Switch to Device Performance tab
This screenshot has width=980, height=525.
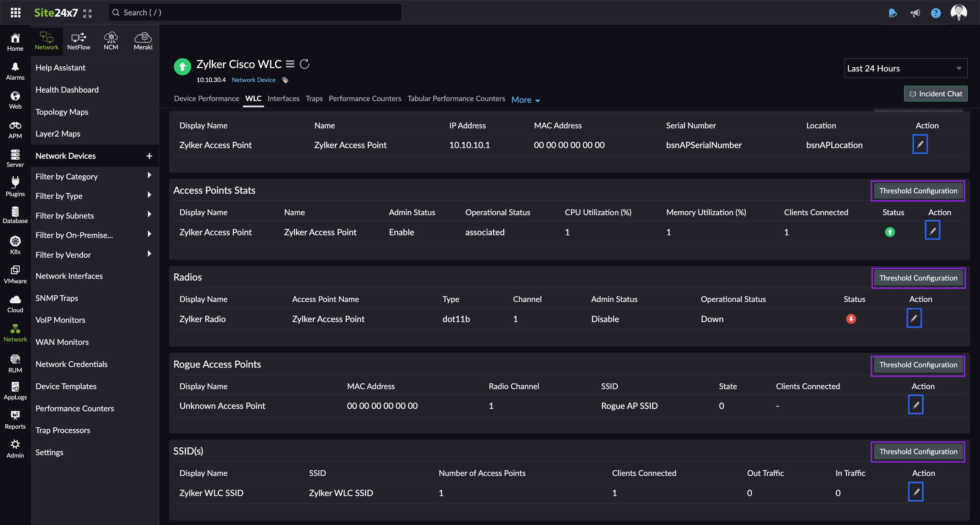(x=206, y=99)
